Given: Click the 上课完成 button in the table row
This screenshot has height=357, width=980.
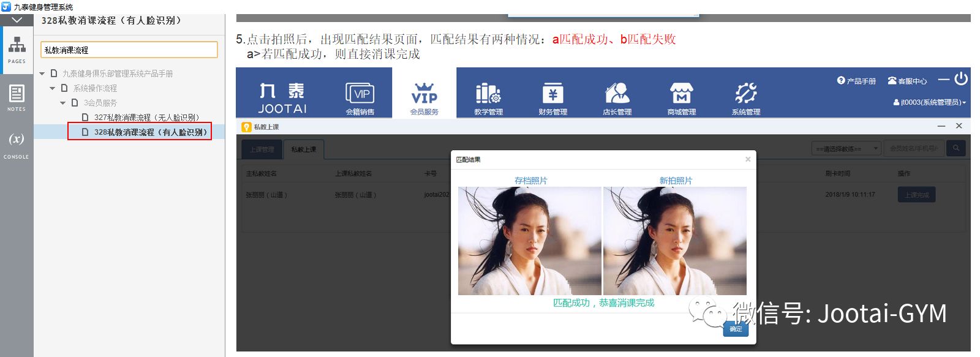Looking at the screenshot, I should (916, 195).
